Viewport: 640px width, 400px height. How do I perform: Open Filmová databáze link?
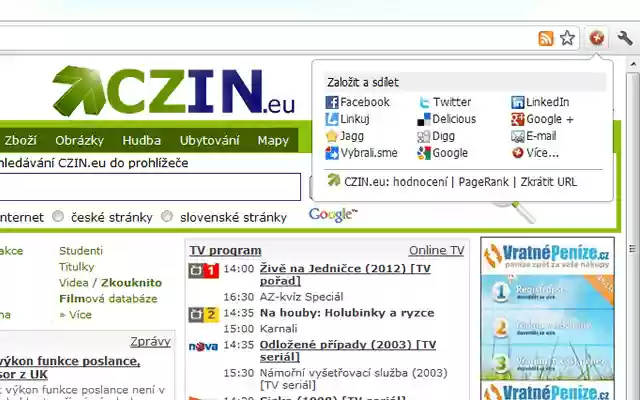click(108, 299)
